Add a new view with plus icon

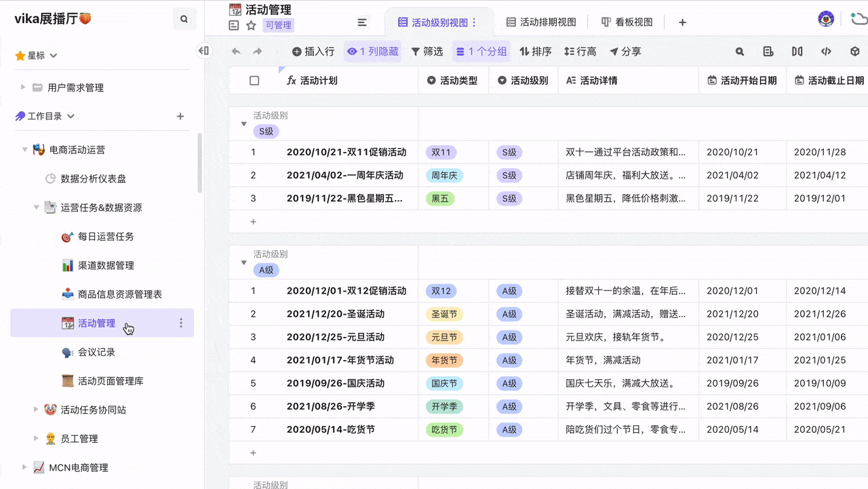click(682, 22)
